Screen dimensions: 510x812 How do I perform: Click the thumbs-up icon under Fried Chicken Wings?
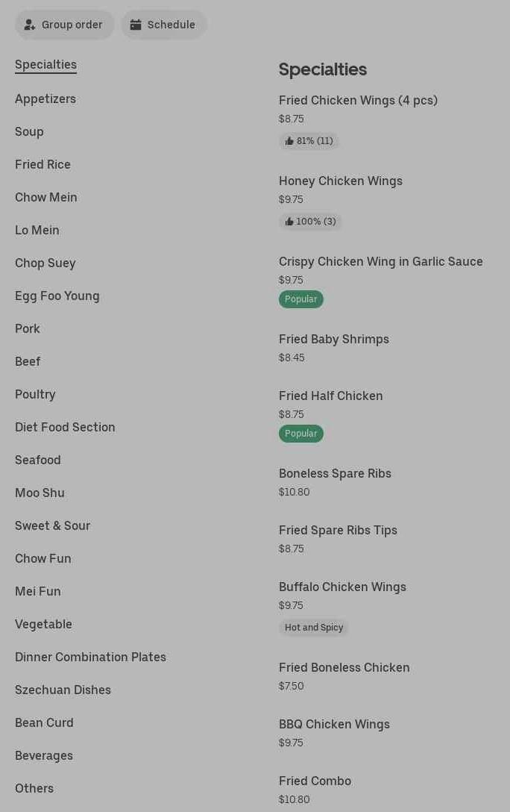(x=289, y=141)
